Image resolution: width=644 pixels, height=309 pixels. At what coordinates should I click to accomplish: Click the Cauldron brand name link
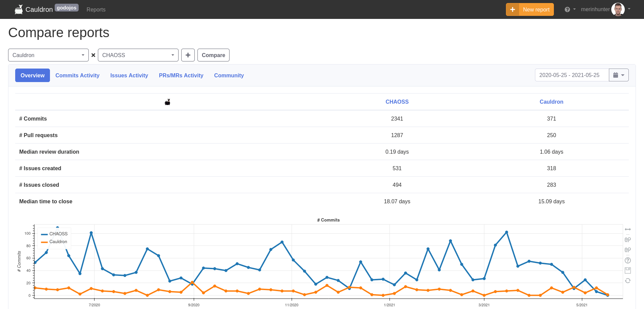(39, 9)
